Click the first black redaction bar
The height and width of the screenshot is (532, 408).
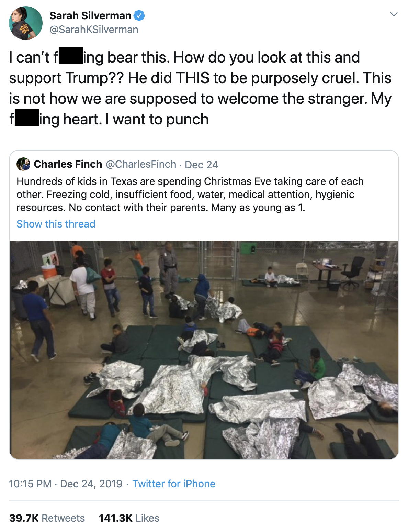[x=71, y=56]
